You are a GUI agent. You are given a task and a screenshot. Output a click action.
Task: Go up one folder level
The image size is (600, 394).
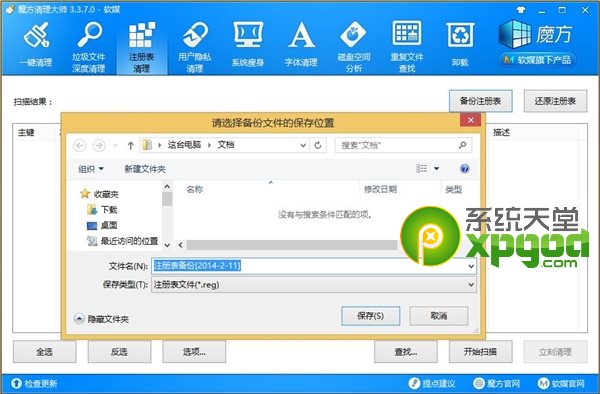[130, 145]
